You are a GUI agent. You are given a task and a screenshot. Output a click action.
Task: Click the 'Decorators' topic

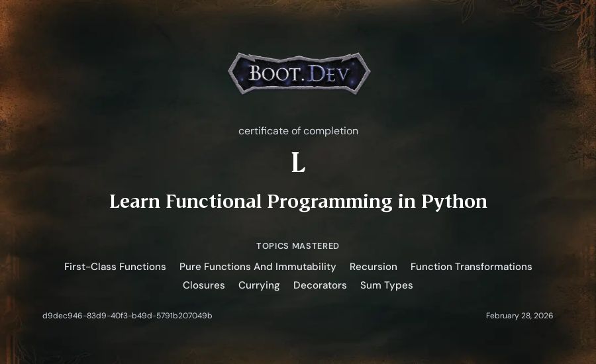click(320, 285)
